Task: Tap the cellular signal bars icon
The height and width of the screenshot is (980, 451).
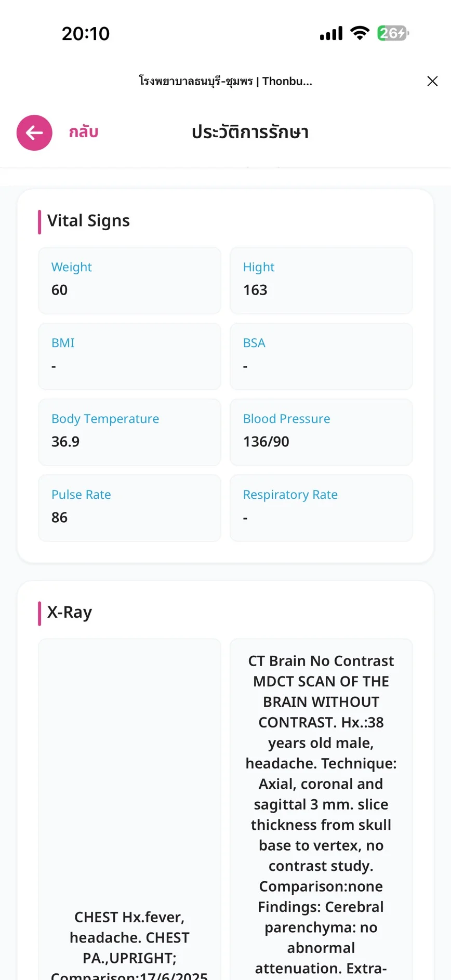Action: click(331, 33)
